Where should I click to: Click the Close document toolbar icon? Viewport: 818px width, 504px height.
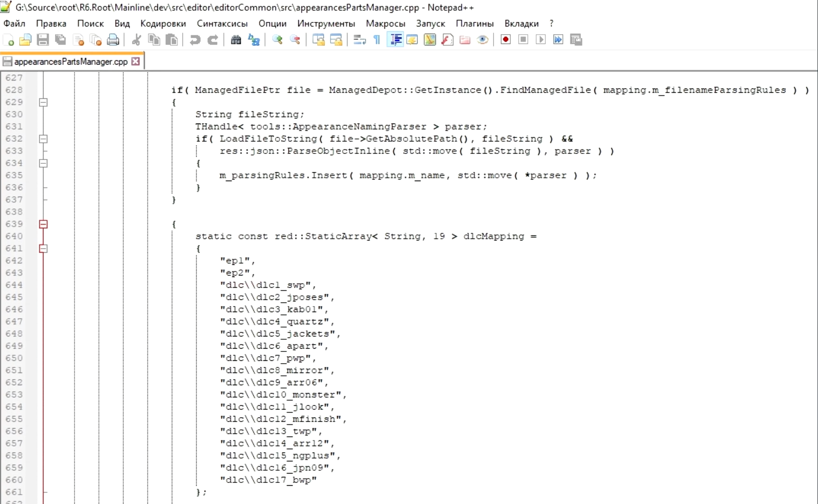coord(78,40)
